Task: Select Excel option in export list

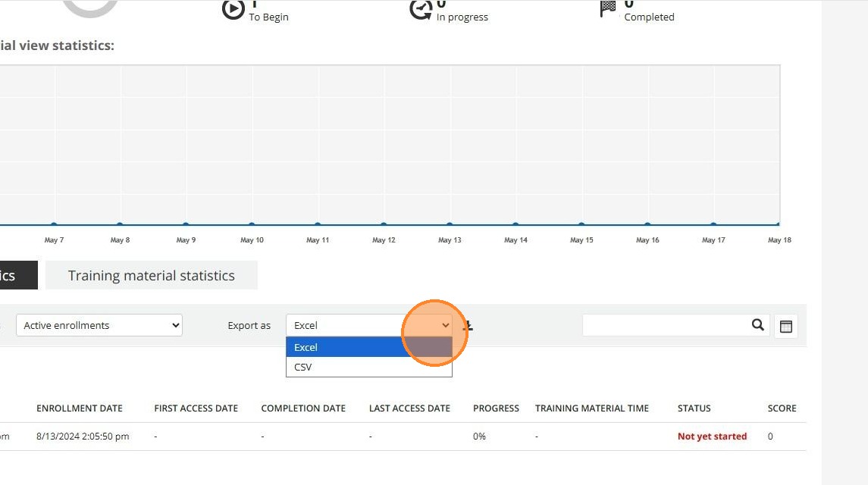Action: tap(369, 347)
